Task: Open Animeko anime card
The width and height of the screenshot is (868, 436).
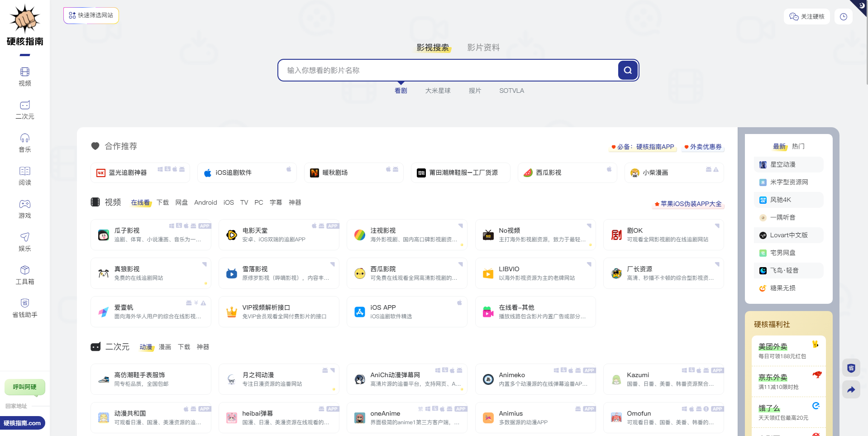Action: tap(536, 379)
